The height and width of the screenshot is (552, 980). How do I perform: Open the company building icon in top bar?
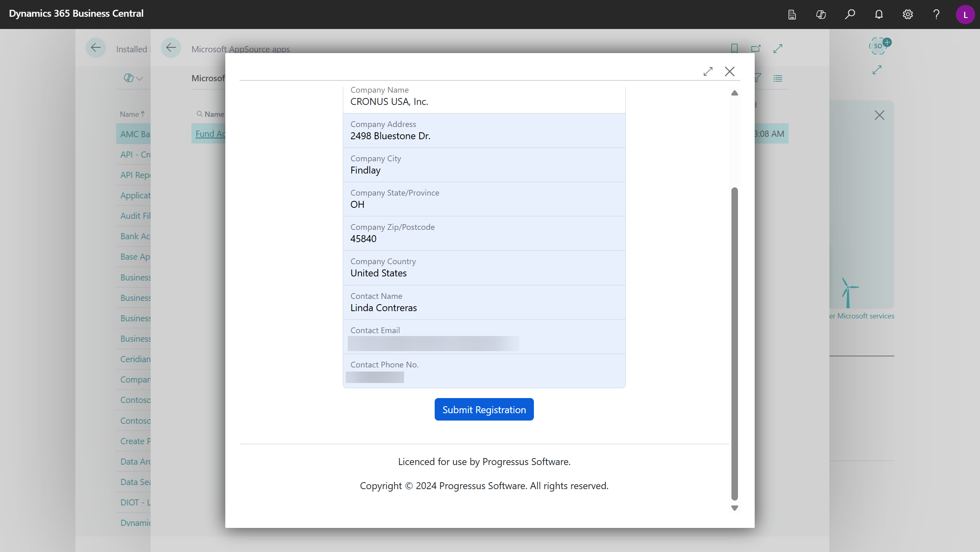click(792, 14)
